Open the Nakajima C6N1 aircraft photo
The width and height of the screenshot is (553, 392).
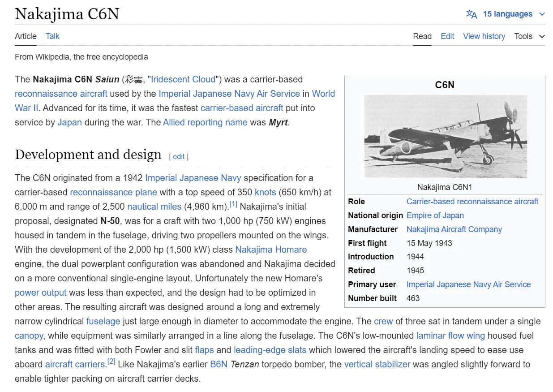[445, 136]
